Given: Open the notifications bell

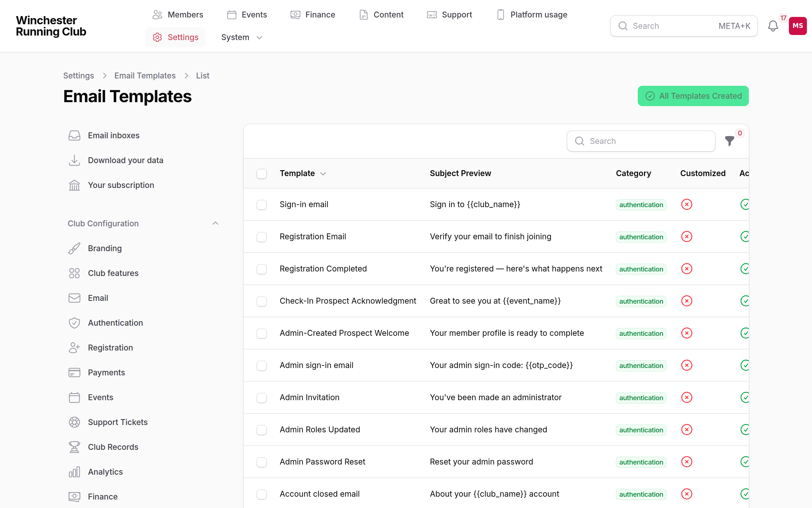Looking at the screenshot, I should pos(773,26).
